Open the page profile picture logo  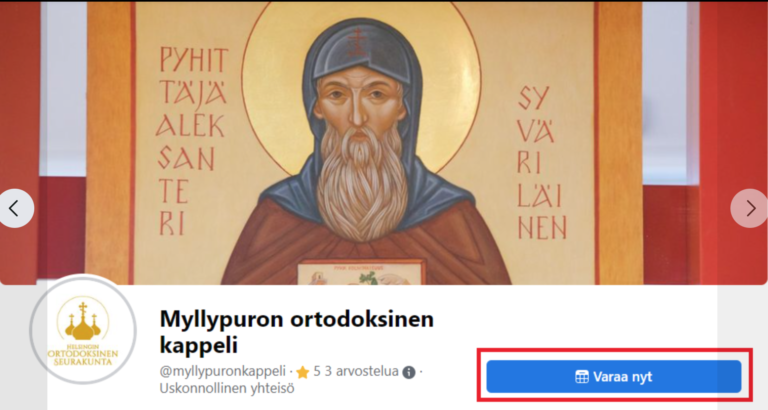[83, 330]
